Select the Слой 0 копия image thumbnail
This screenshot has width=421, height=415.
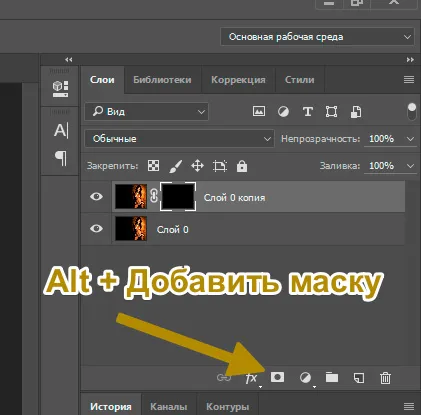[131, 197]
